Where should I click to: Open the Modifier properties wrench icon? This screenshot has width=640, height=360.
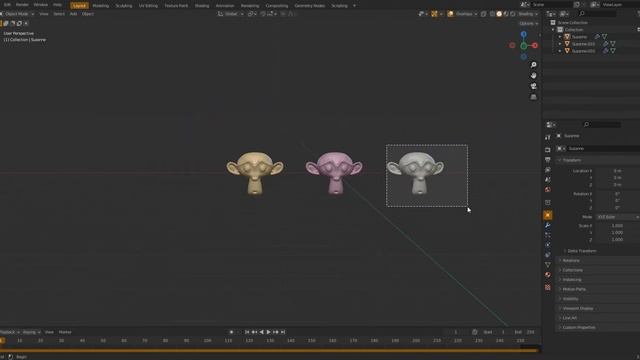[548, 225]
